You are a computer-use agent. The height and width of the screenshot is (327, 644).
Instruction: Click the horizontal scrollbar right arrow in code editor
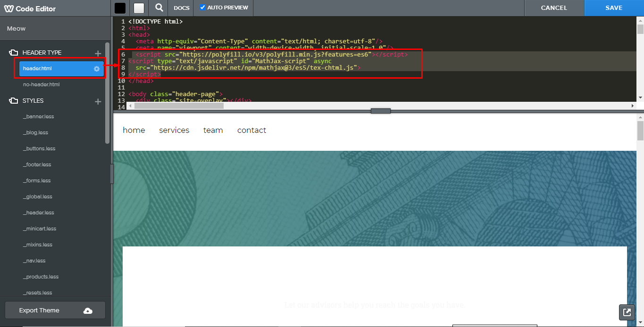pyautogui.click(x=633, y=106)
